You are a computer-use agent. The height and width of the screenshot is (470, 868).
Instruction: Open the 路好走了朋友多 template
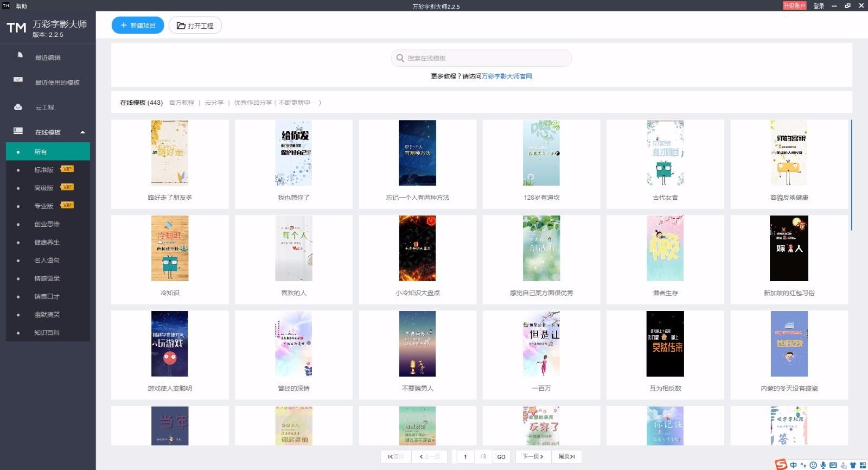(x=170, y=164)
